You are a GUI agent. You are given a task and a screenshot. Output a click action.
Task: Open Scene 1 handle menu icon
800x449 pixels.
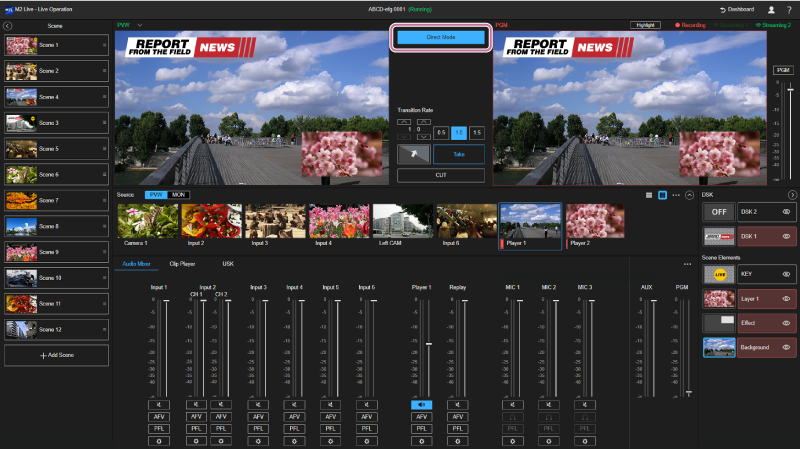(x=104, y=45)
